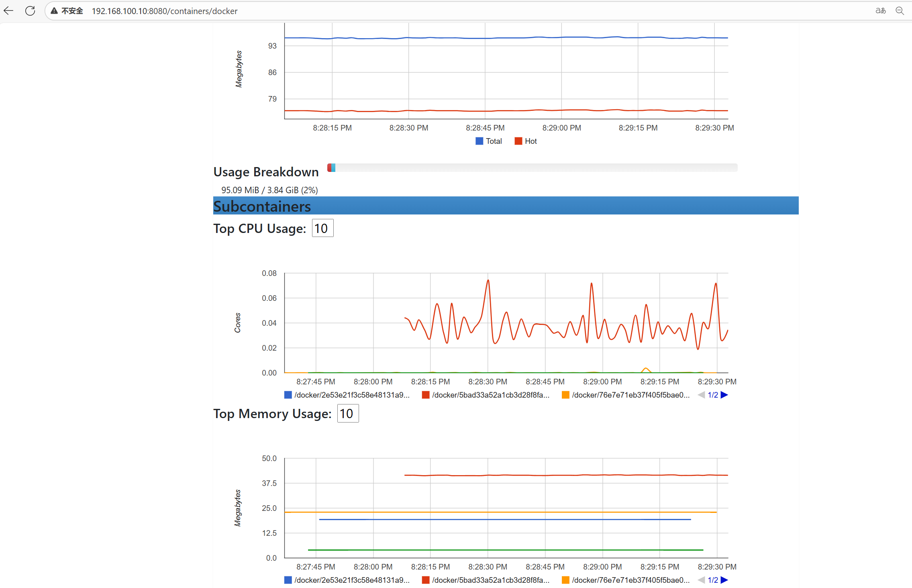The height and width of the screenshot is (588, 912).
Task: Reload the page with refresh icon
Action: 30,11
